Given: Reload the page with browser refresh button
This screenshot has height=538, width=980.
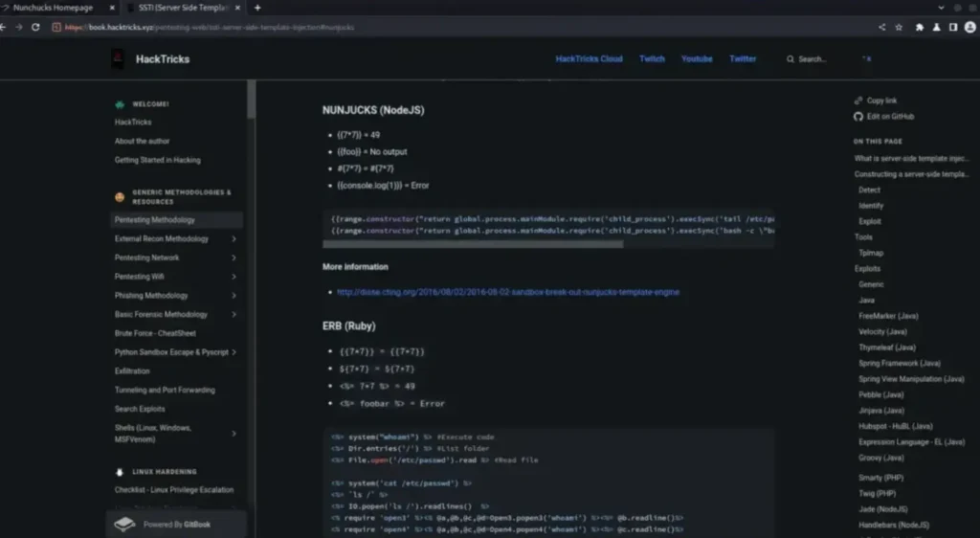Looking at the screenshot, I should (35, 27).
